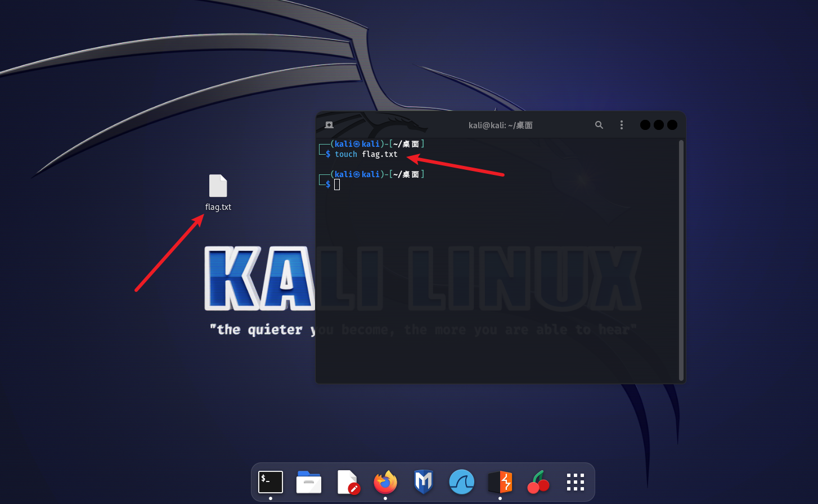Select the flag.txt file on the desktop
Viewport: 818px width, 504px height.
click(x=218, y=193)
